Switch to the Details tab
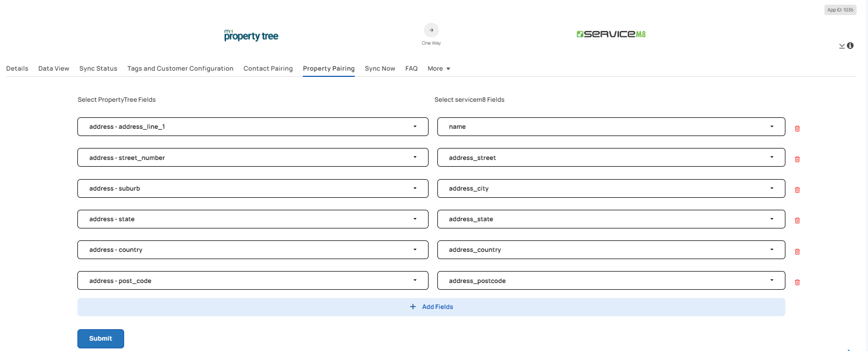 tap(17, 69)
